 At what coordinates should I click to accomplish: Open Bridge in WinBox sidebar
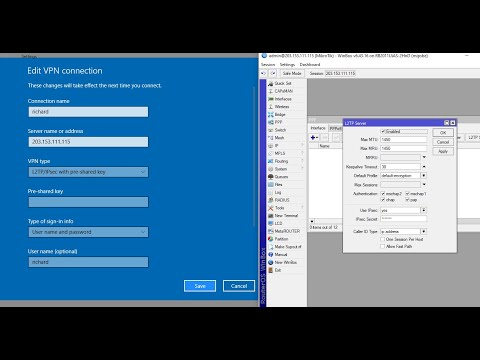[280, 114]
